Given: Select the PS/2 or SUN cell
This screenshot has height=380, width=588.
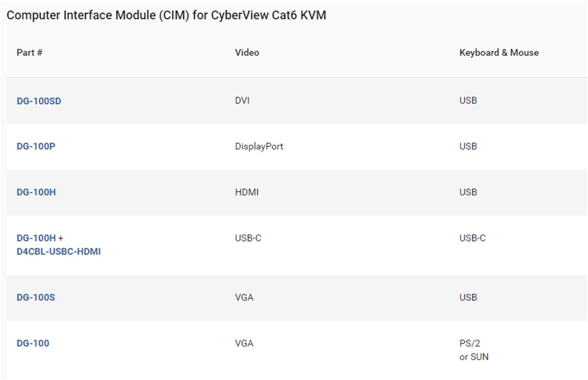Looking at the screenshot, I should (x=474, y=350).
